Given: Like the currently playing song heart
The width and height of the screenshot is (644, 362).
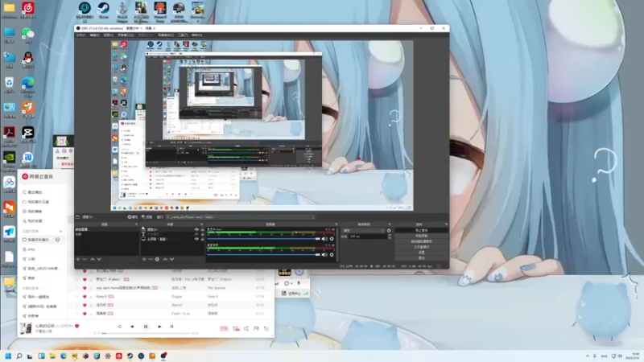Looking at the screenshot, I should (76, 326).
